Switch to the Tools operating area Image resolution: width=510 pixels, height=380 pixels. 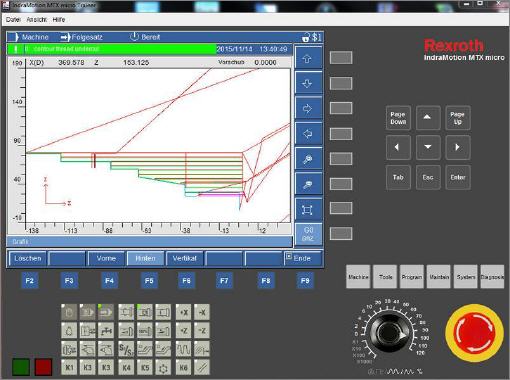pos(385,277)
